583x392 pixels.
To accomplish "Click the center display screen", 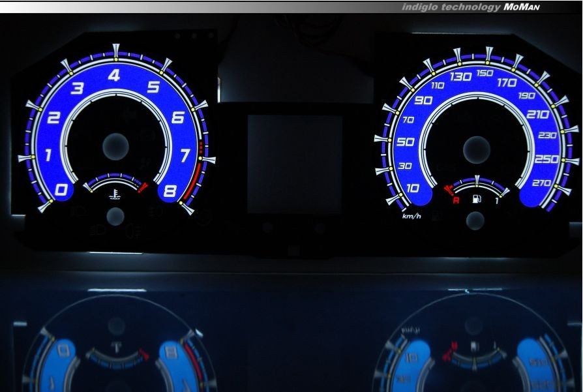I will point(295,163).
